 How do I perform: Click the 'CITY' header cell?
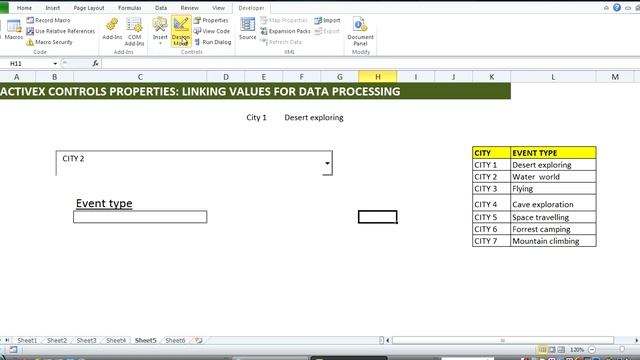491,153
